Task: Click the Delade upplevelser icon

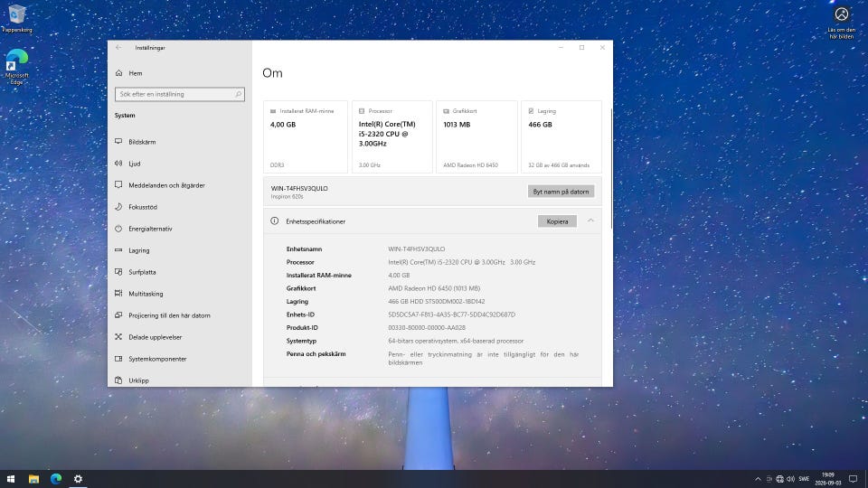Action: [x=118, y=337]
